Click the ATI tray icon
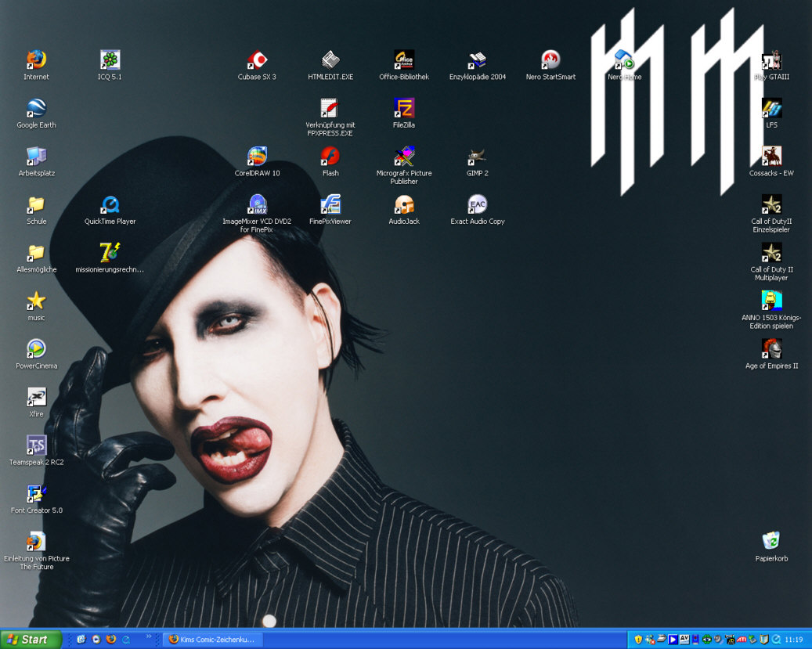The height and width of the screenshot is (649, 812). 741,640
